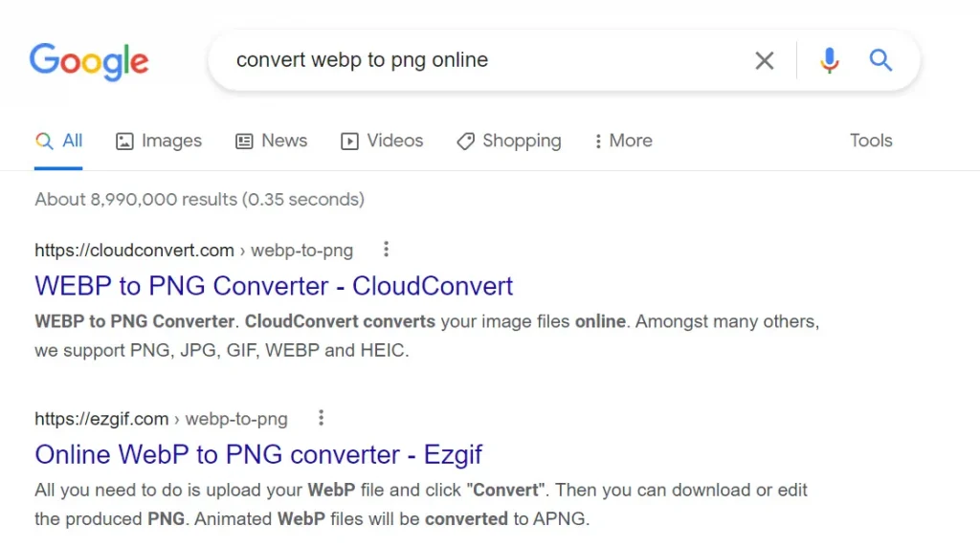Open the Tools filter options
This screenshot has width=980, height=547.
(x=870, y=141)
